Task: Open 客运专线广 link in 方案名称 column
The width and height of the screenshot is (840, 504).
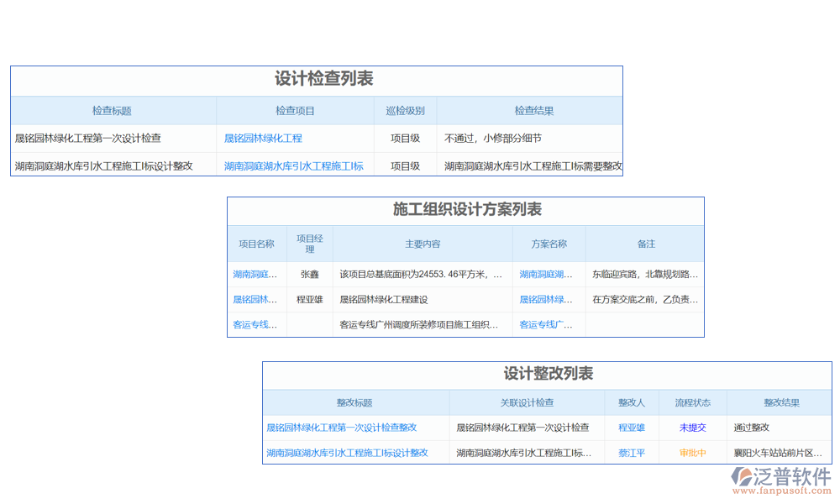Action: (x=546, y=324)
